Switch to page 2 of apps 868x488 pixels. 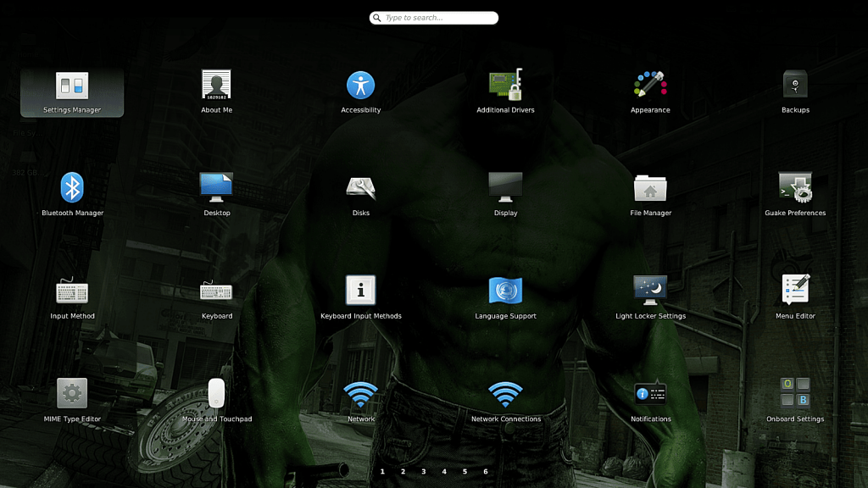403,471
